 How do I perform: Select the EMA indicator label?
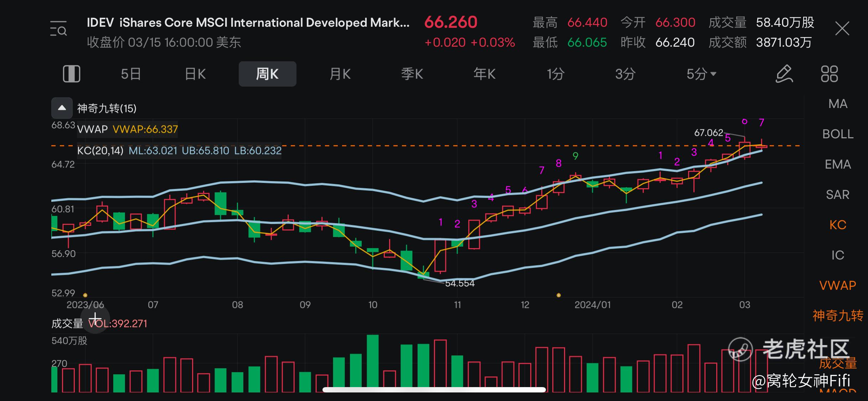[838, 164]
